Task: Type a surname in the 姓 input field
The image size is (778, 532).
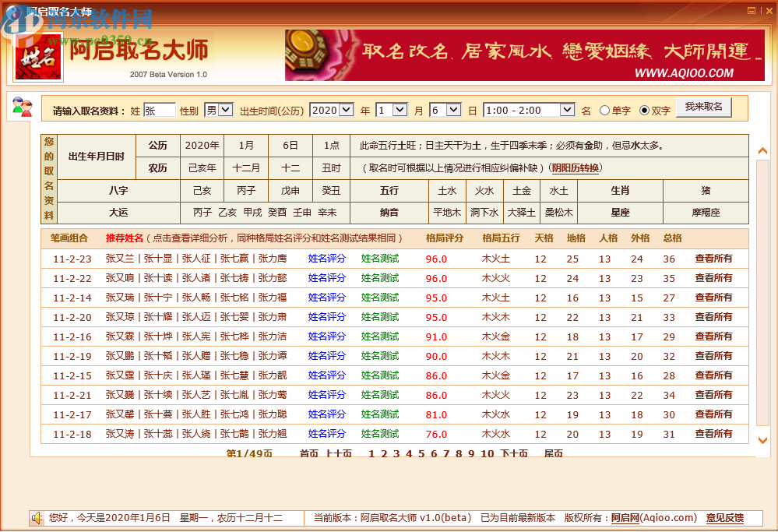Action: click(160, 110)
